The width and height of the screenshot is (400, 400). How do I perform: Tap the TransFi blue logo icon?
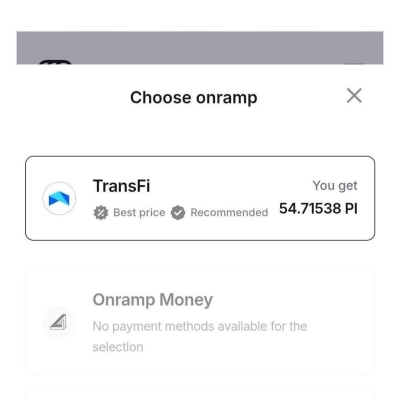tap(59, 199)
